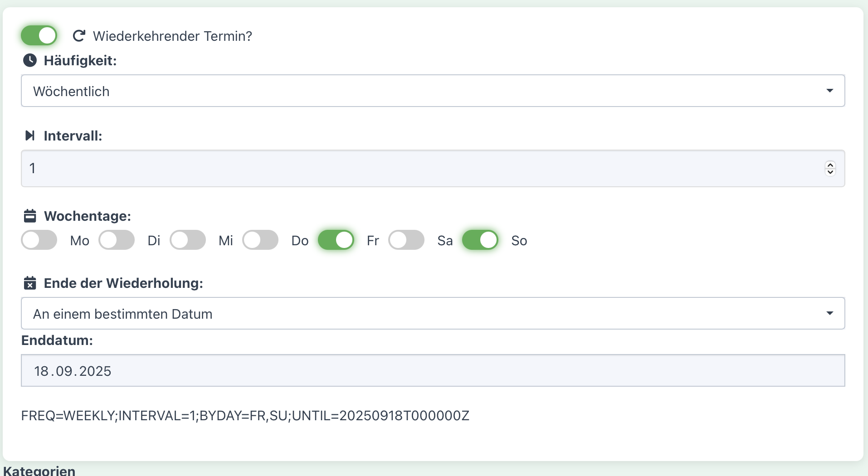Open the Häufigkeit dropdown showing Wöchentlich
Screen dimensions: 868x476
coord(433,91)
